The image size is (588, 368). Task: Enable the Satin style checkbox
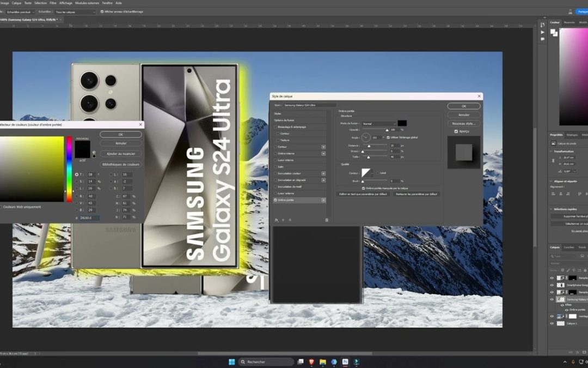275,167
